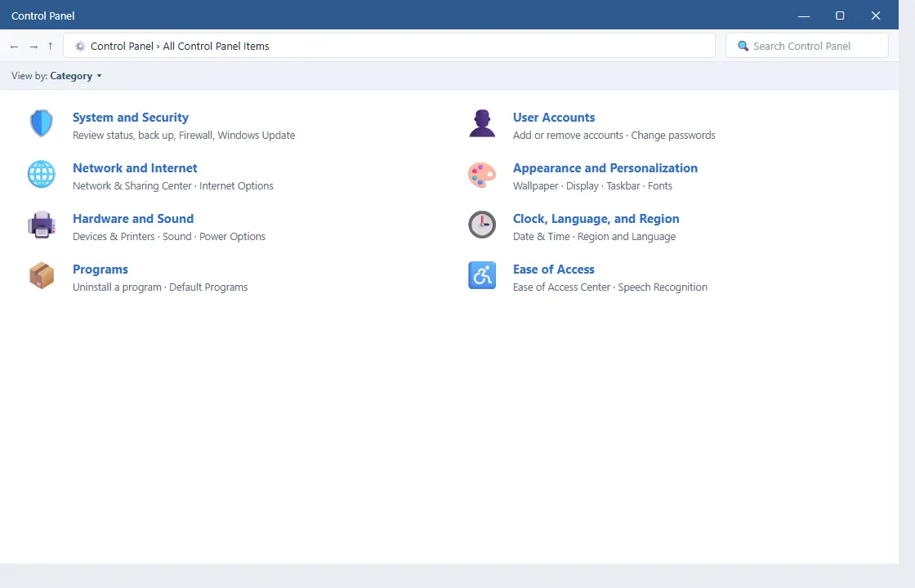Click 'Devices & Printers · Sound · Power Options' text

168,237
